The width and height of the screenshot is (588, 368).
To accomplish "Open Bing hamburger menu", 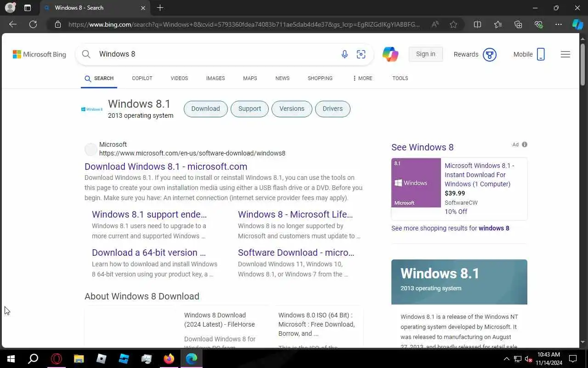I will [x=565, y=54].
